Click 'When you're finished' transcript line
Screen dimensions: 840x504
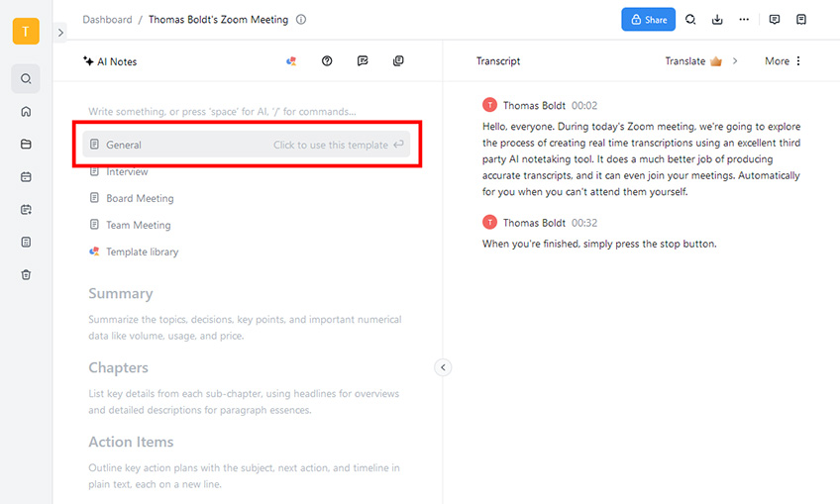coord(599,244)
